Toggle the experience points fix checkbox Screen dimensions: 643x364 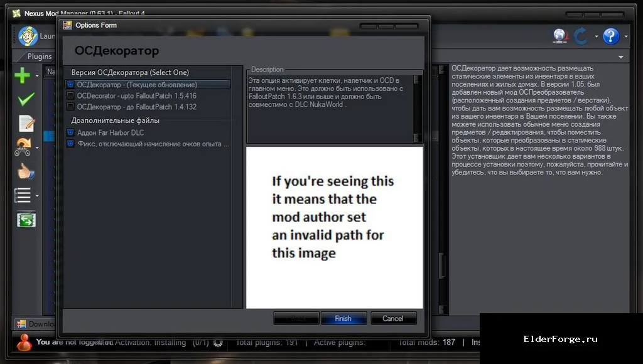click(70, 144)
